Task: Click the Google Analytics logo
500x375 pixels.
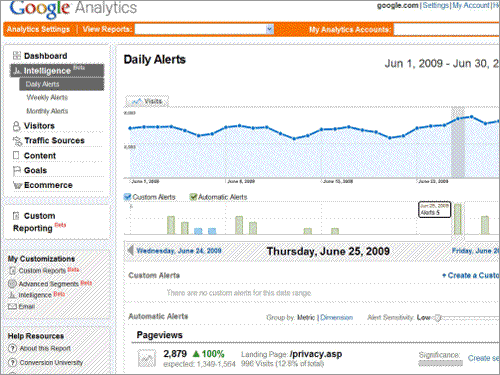Action: [73, 9]
